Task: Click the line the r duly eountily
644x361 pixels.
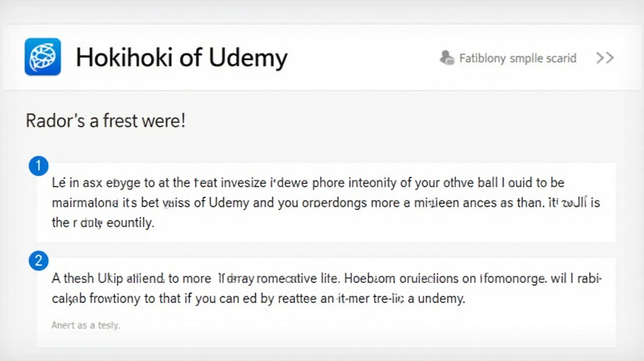Action: point(103,223)
